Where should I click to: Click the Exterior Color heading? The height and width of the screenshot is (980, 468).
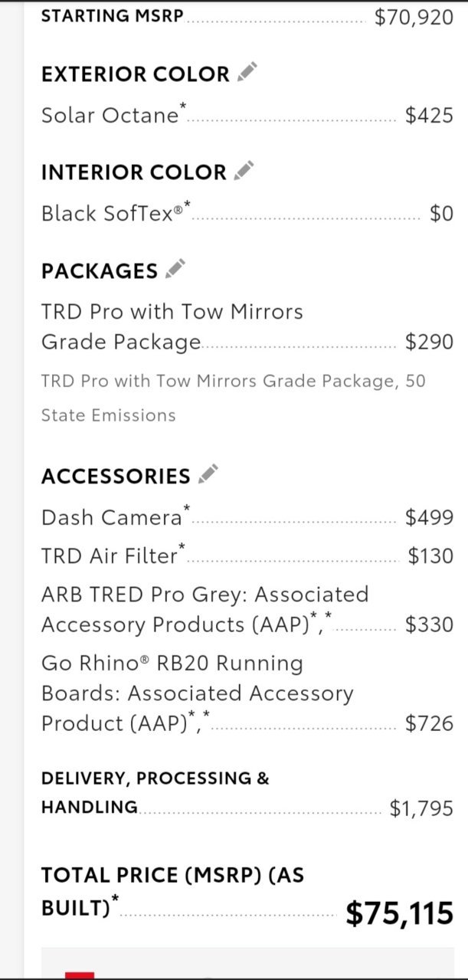click(x=136, y=74)
